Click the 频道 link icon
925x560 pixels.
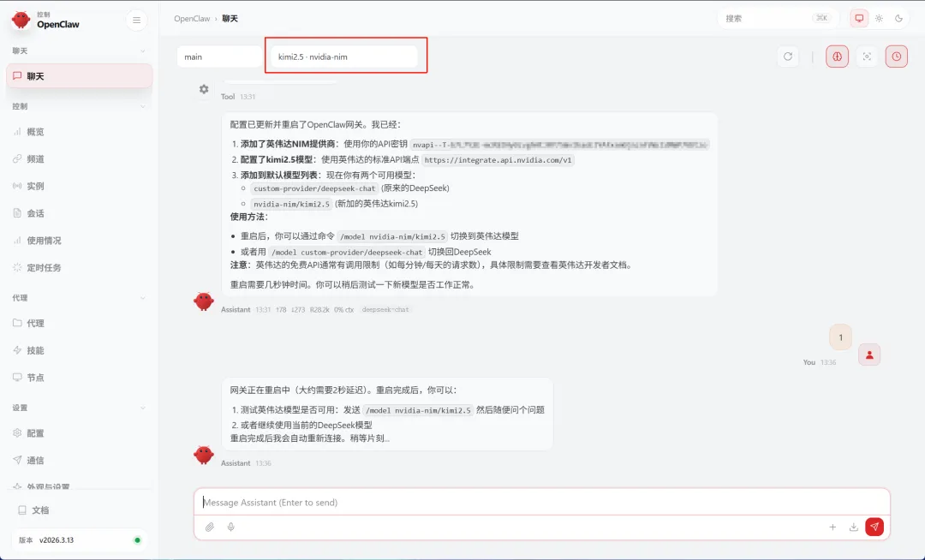click(x=17, y=158)
